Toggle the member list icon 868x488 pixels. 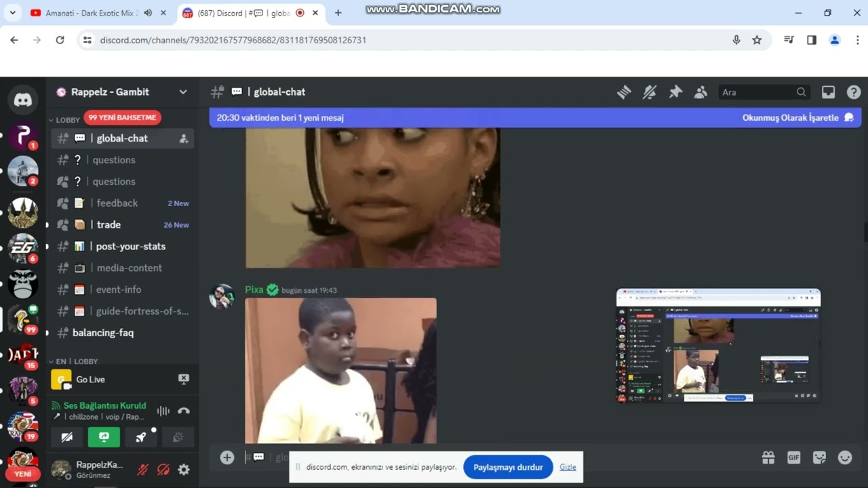[x=701, y=92]
